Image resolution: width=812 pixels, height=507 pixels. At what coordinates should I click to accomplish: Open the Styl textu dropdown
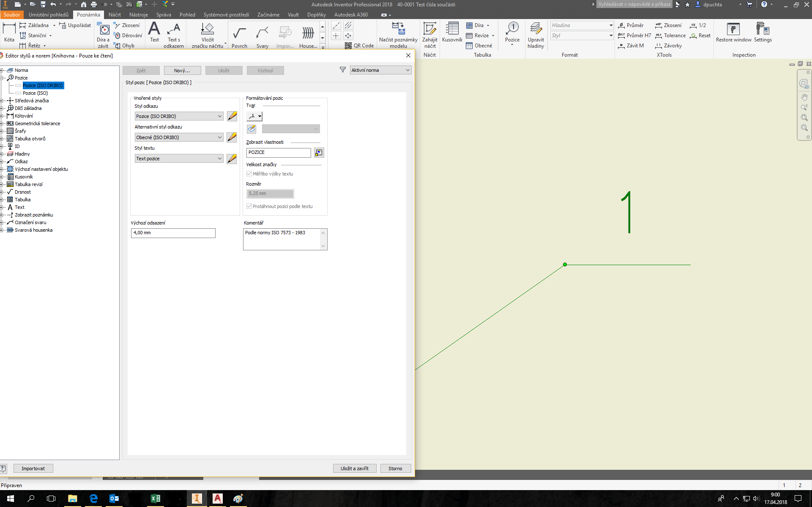(x=179, y=159)
